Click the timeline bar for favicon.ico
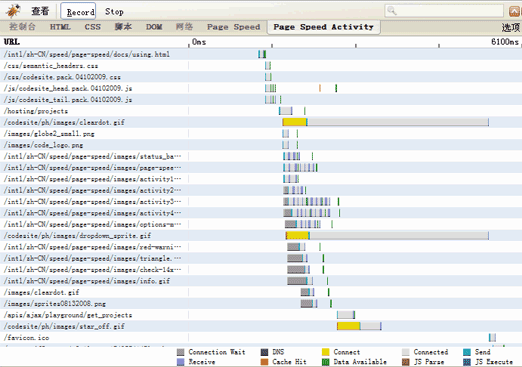The image size is (522, 367). pyautogui.click(x=492, y=338)
